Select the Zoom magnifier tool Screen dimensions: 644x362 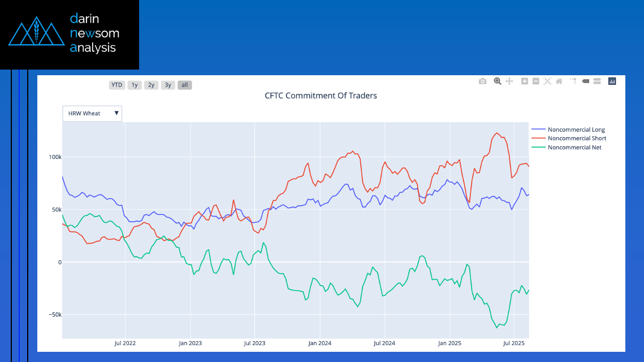[x=498, y=81]
